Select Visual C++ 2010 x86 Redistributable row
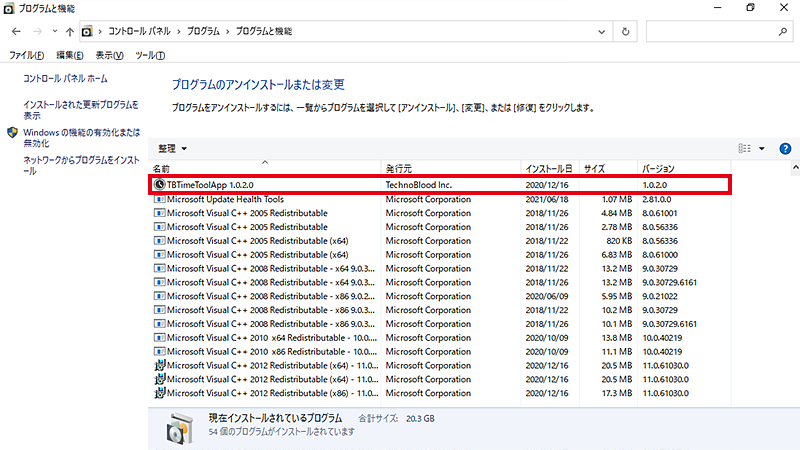Image resolution: width=800 pixels, height=450 pixels. (440, 351)
